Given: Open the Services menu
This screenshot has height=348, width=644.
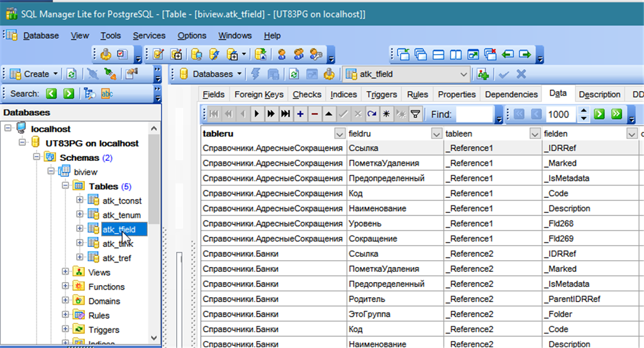Looking at the screenshot, I should (x=149, y=36).
